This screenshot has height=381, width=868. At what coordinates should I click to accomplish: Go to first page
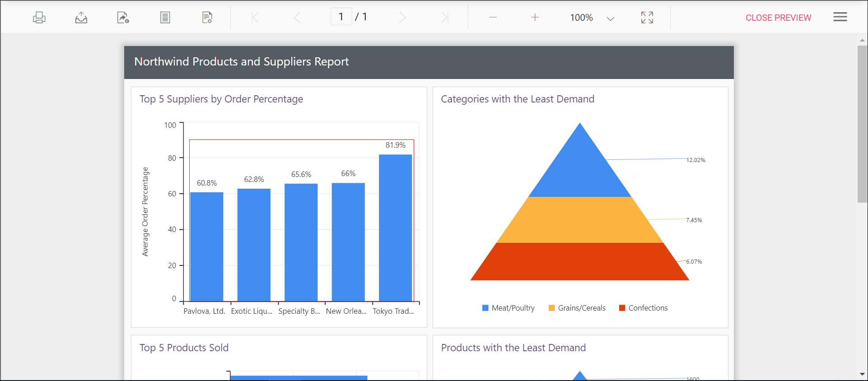click(x=255, y=18)
